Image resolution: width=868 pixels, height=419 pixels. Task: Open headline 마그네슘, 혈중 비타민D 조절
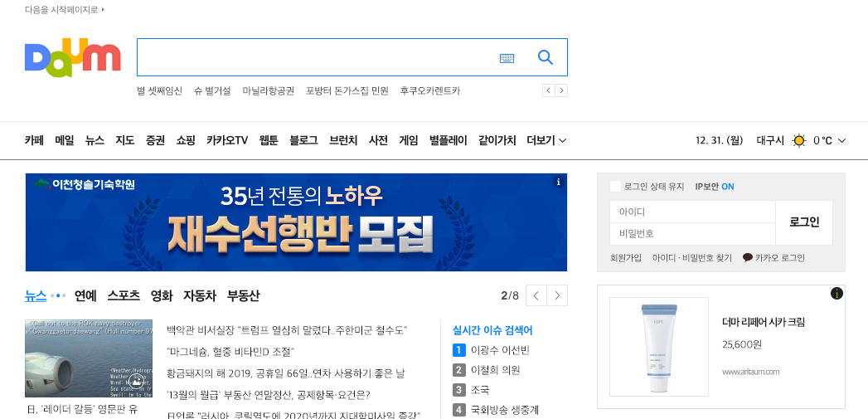click(x=230, y=352)
